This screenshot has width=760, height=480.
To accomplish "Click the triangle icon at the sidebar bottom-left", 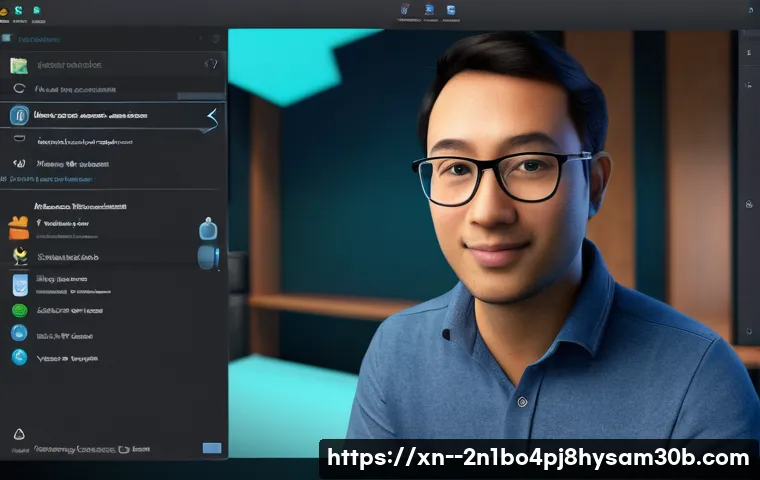I will coord(18,434).
